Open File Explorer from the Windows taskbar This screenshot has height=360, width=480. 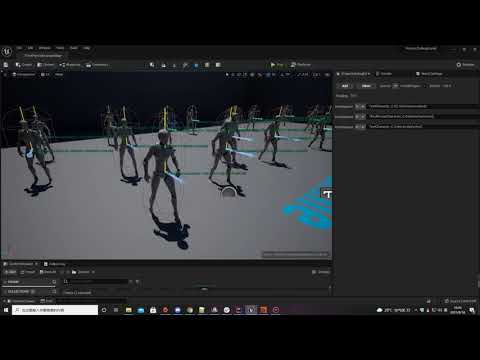129,310
